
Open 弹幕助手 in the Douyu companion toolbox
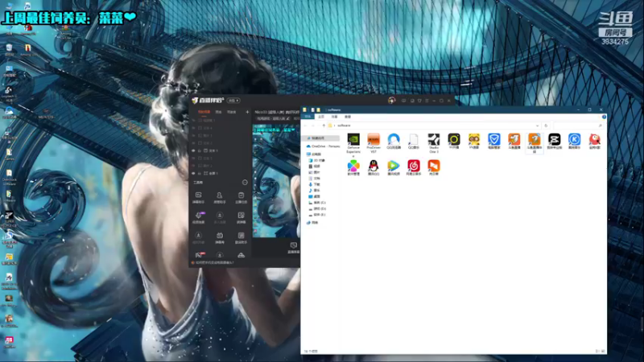click(x=198, y=197)
